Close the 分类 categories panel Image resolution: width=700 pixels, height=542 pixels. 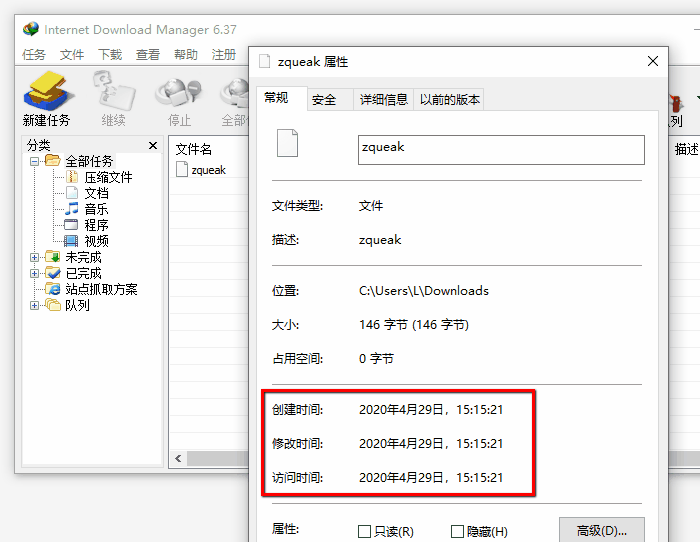153,146
